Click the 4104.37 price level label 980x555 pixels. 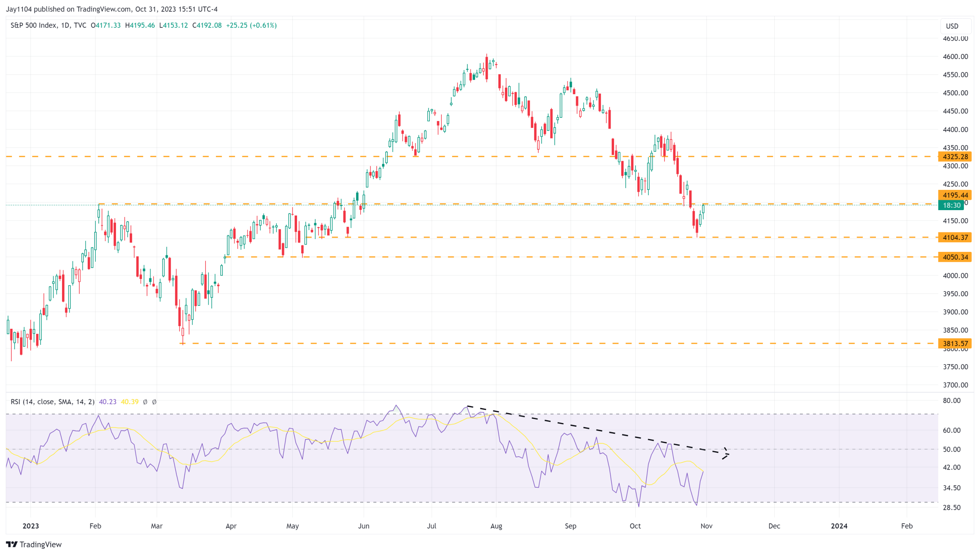point(955,237)
